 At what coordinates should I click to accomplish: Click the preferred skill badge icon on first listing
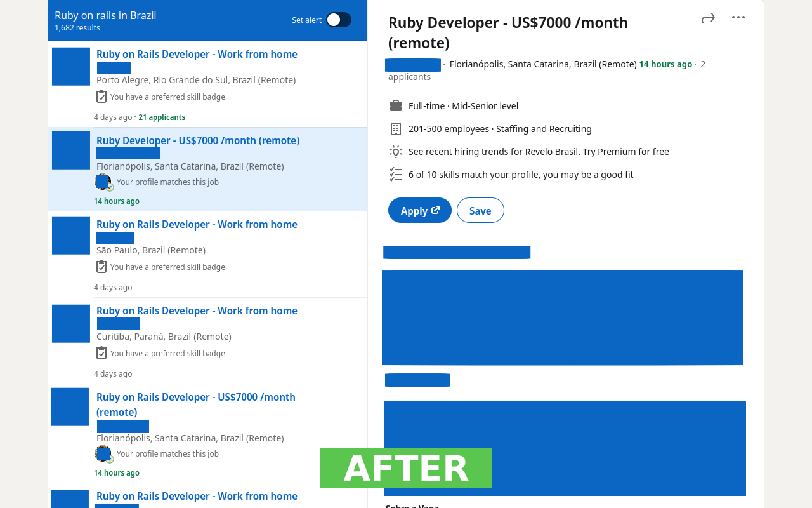[x=101, y=96]
